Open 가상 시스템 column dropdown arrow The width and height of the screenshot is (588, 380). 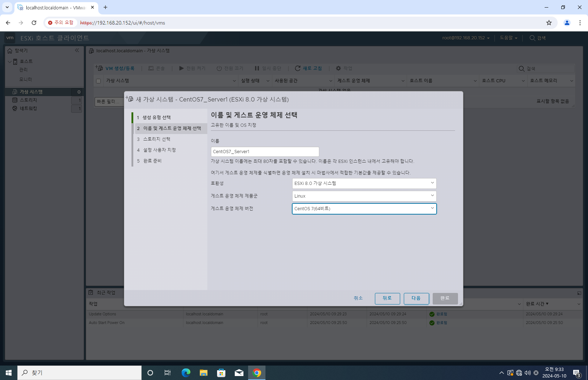(x=234, y=81)
